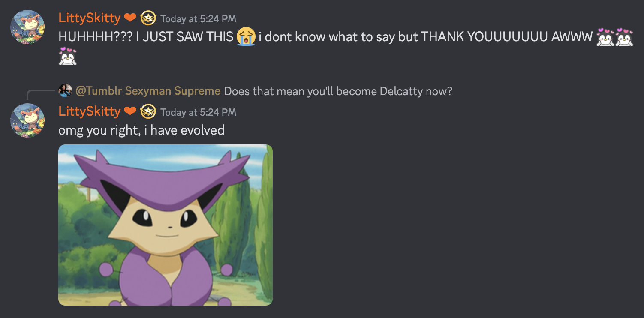
Task: Click the gold star role badge on second message
Action: [x=148, y=111]
